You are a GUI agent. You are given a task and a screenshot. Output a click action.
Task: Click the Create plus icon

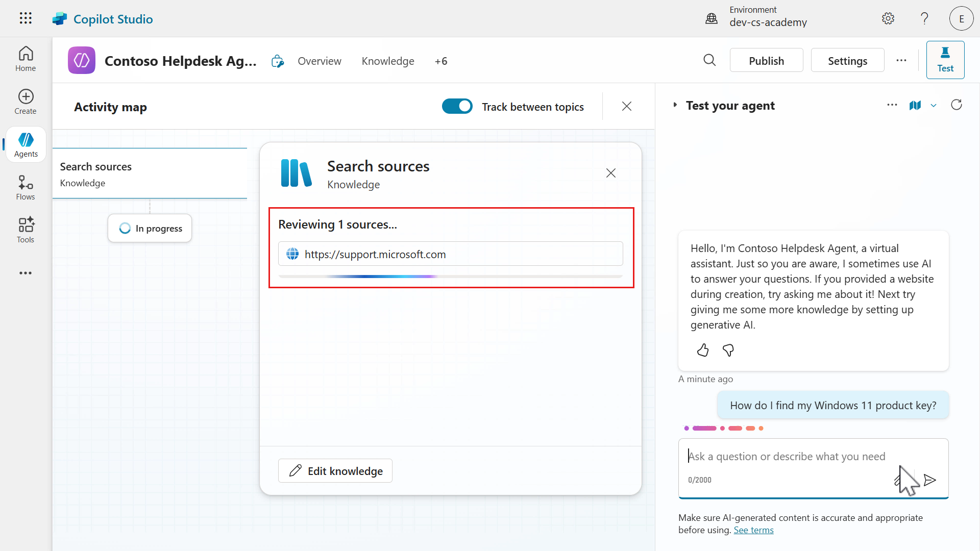point(26,96)
